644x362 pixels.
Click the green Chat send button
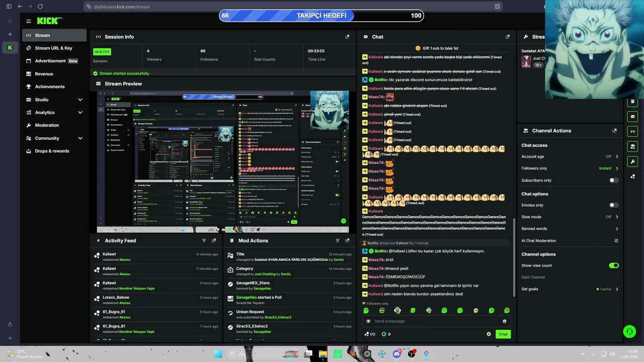503,334
